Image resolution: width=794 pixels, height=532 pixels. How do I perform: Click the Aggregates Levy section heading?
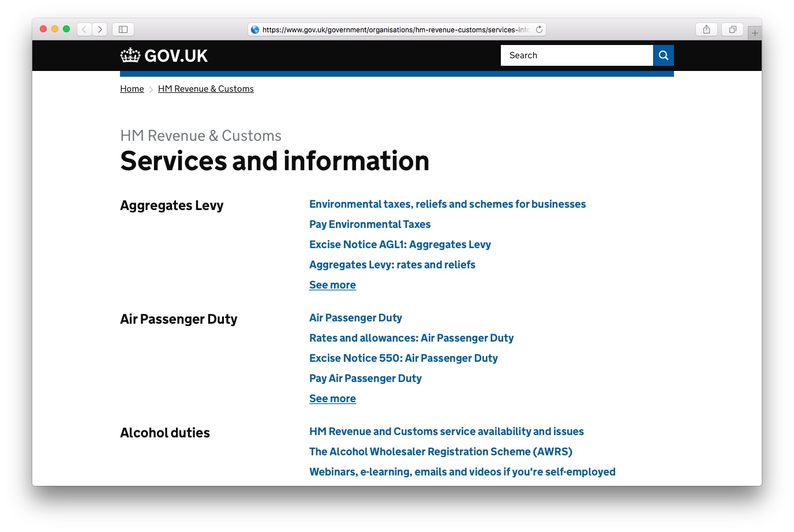pyautogui.click(x=171, y=205)
